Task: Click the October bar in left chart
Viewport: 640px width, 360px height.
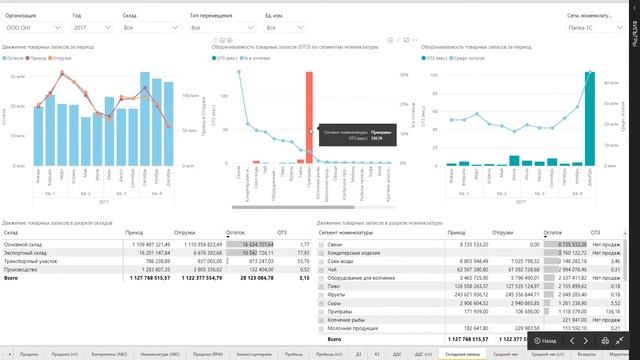Action: click(x=145, y=119)
